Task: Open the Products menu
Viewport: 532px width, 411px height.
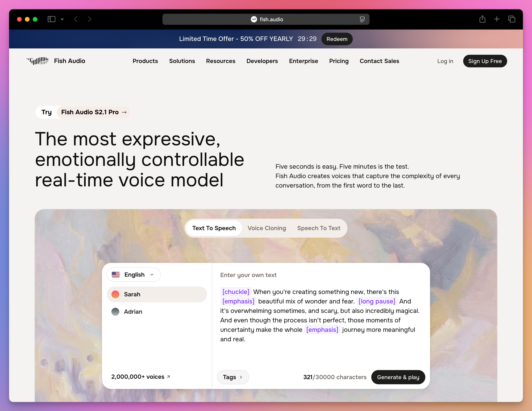Action: click(145, 61)
